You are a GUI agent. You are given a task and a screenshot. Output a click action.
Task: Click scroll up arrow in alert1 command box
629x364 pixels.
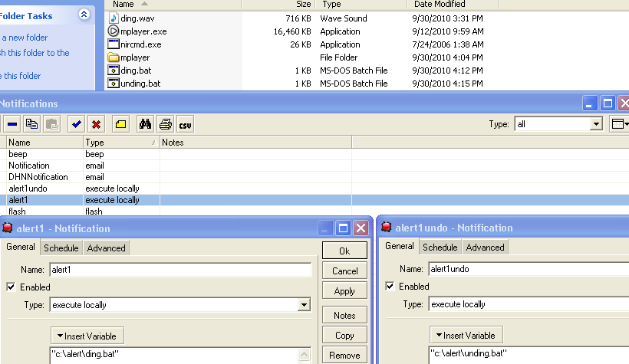304,354
